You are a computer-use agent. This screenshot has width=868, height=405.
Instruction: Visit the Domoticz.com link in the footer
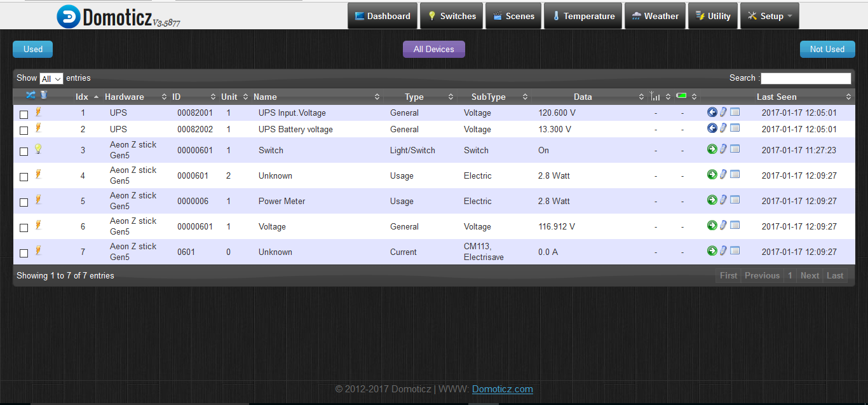tap(502, 389)
